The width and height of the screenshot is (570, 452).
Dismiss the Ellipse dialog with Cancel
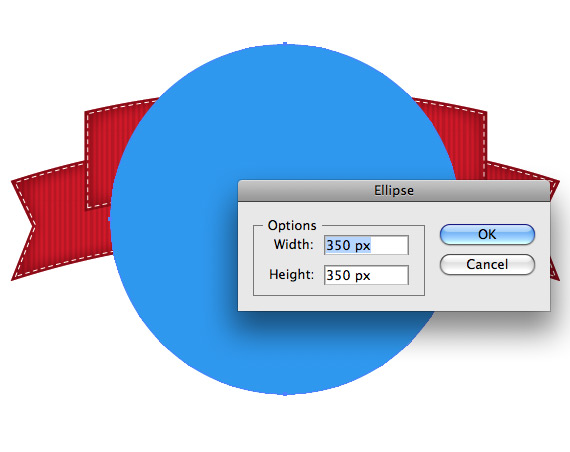pyautogui.click(x=487, y=264)
